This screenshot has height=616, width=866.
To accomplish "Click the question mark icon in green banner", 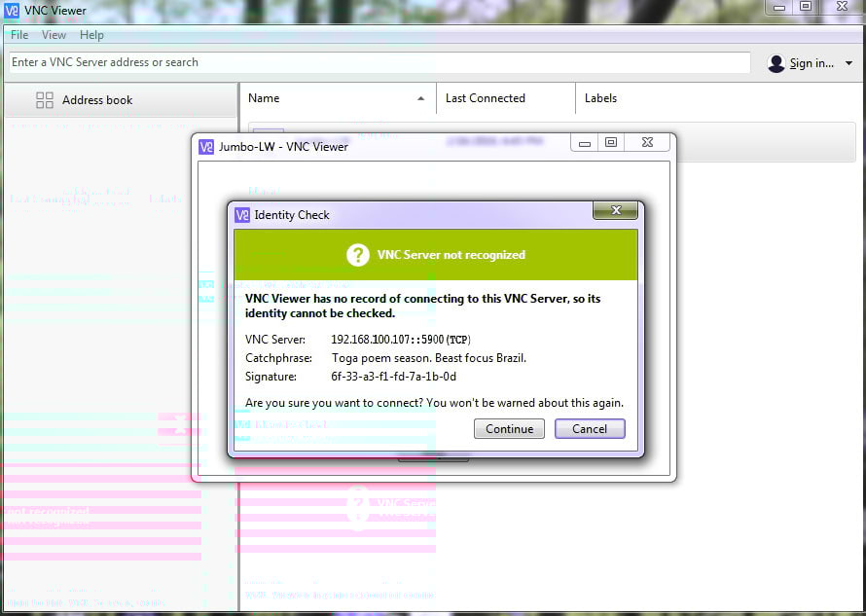I will pos(357,255).
